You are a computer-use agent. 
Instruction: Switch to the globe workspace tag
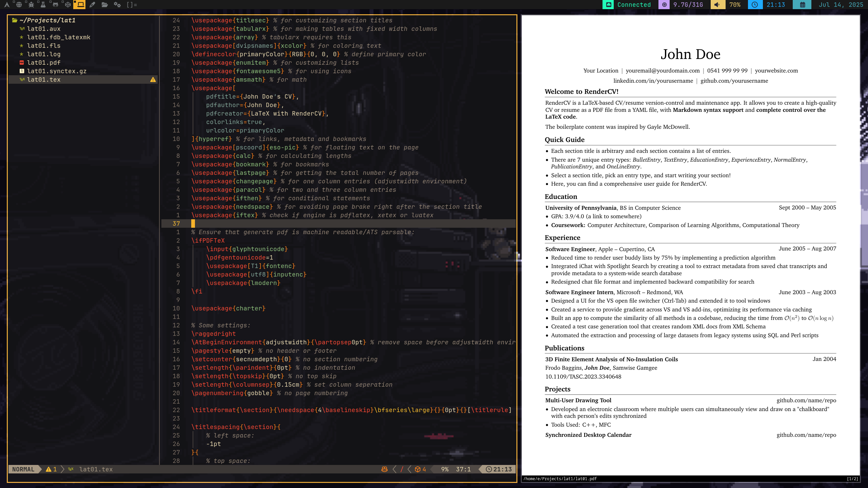(19, 5)
